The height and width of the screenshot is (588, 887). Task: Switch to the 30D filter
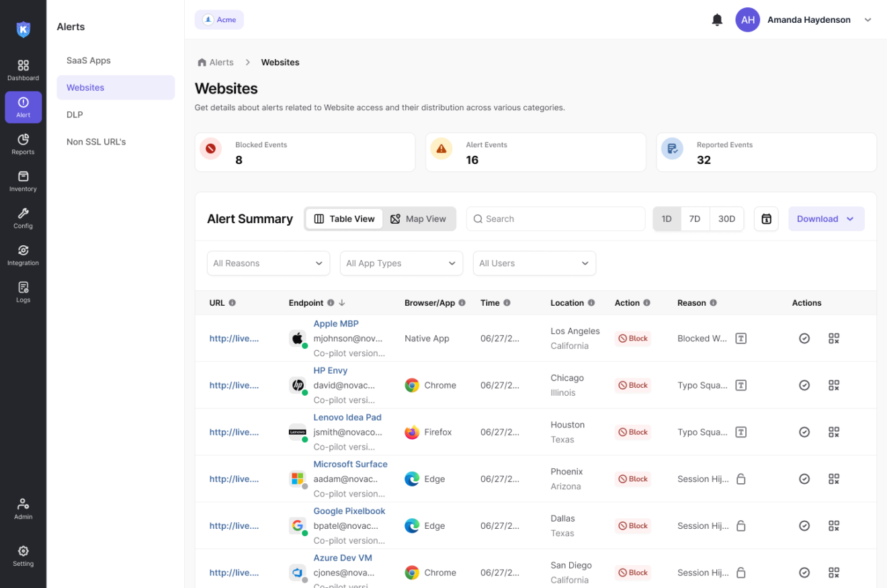pos(726,218)
